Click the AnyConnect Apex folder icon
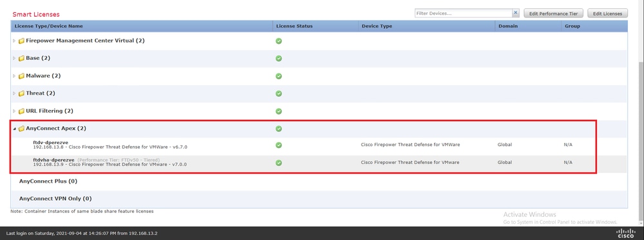This screenshot has width=644, height=240. pyautogui.click(x=21, y=129)
